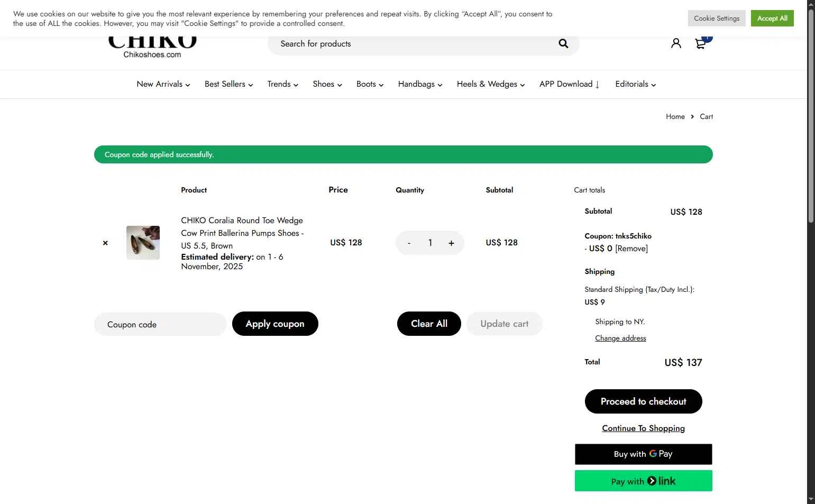815x504 pixels.
Task: Click the Cart breadcrumb text
Action: (706, 116)
